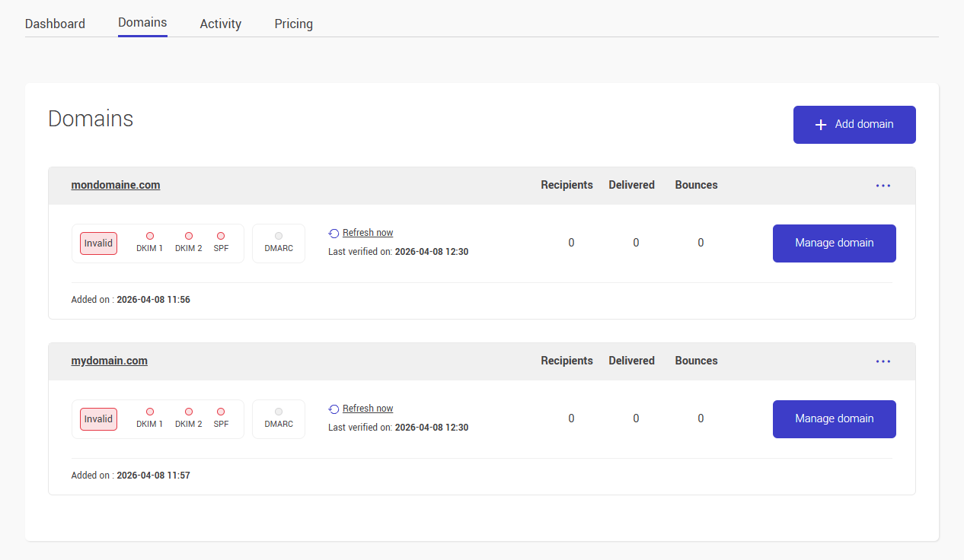
Task: Switch to the Dashboard tab
Action: [55, 24]
